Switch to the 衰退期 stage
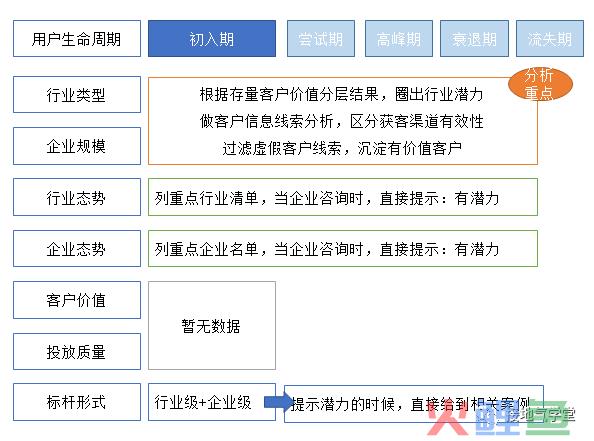 point(474,39)
